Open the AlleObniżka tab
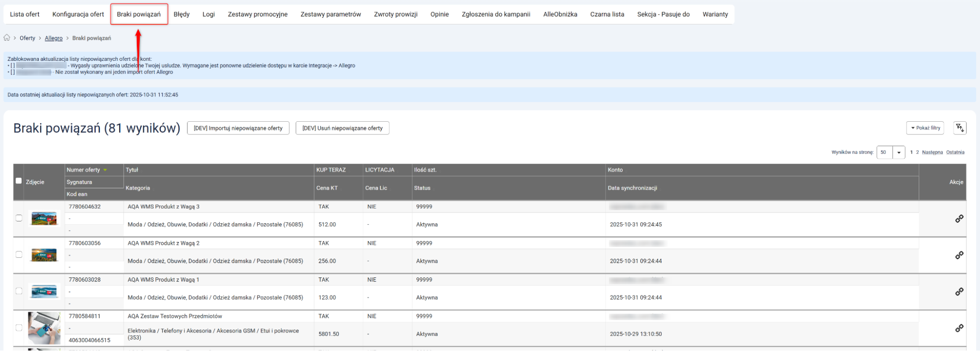 560,14
